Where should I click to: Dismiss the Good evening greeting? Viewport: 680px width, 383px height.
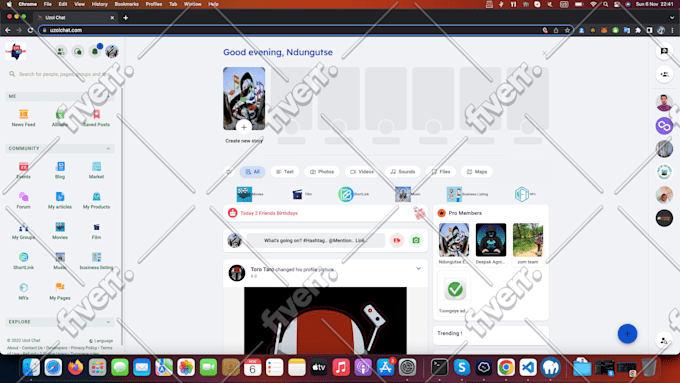544,53
